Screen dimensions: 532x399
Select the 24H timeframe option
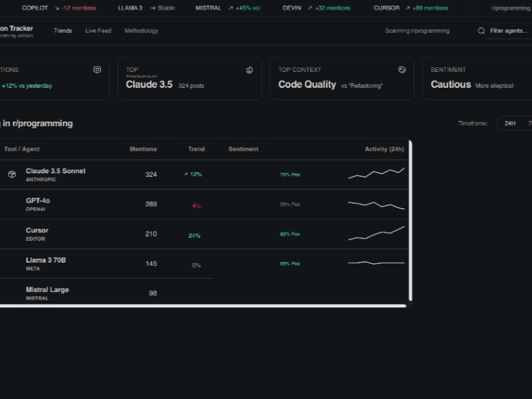509,123
